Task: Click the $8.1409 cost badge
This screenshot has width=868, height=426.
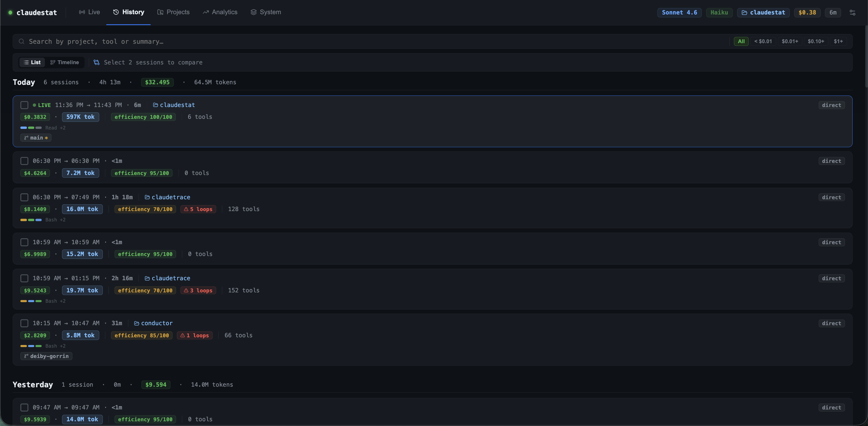Action: tap(35, 209)
